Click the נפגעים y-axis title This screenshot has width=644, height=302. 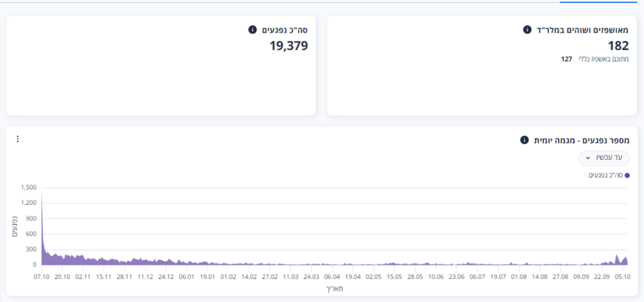(x=14, y=226)
